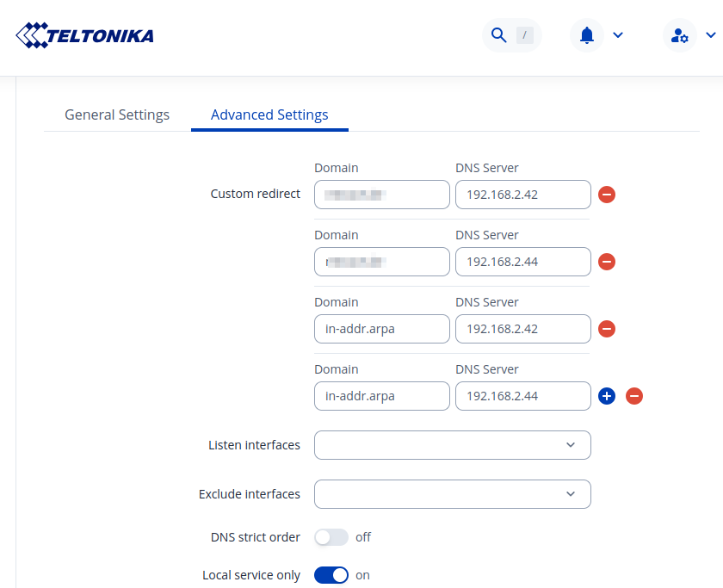This screenshot has height=588, width=723.
Task: Expand the user account chevron
Action: 710,35
